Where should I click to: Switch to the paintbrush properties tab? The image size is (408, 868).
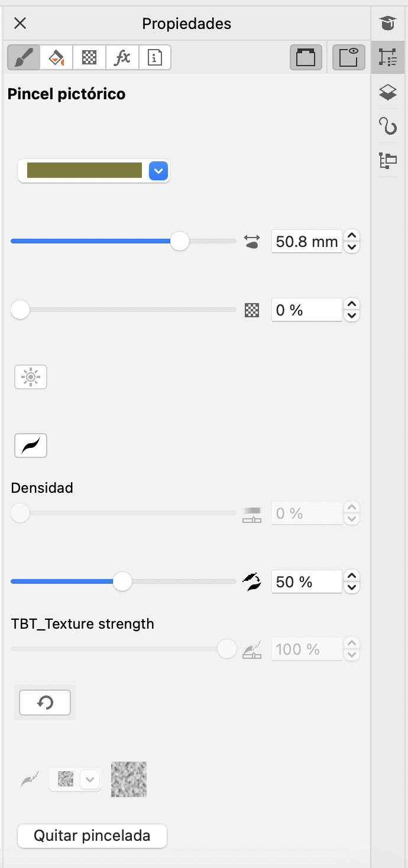coord(24,58)
